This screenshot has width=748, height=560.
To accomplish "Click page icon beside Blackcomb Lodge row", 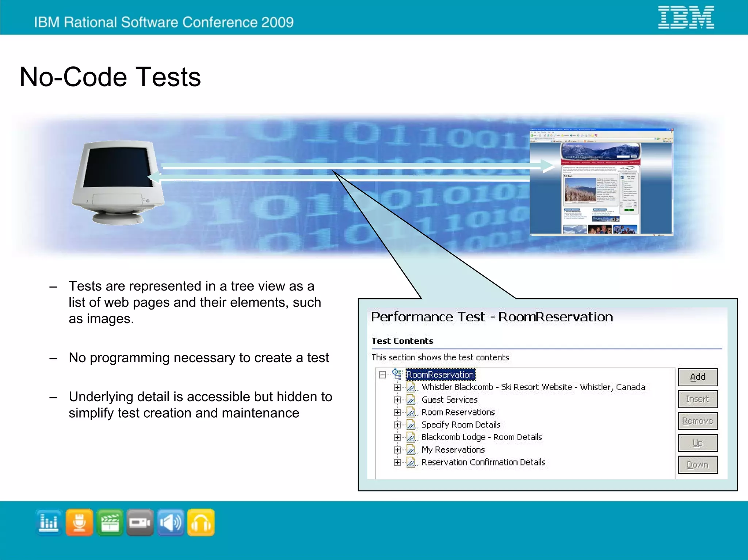I will [x=411, y=437].
